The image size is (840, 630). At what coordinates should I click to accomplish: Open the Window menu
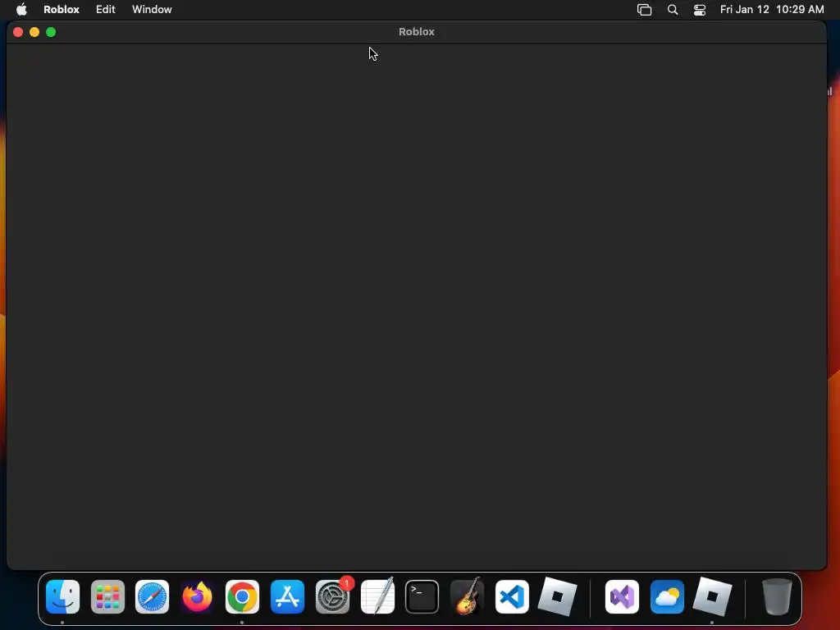pos(152,10)
